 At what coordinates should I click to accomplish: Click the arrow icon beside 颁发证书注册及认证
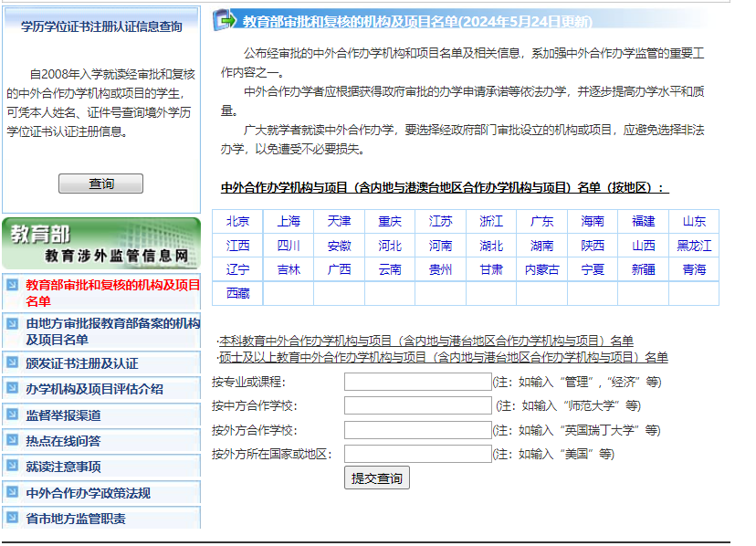(12, 362)
